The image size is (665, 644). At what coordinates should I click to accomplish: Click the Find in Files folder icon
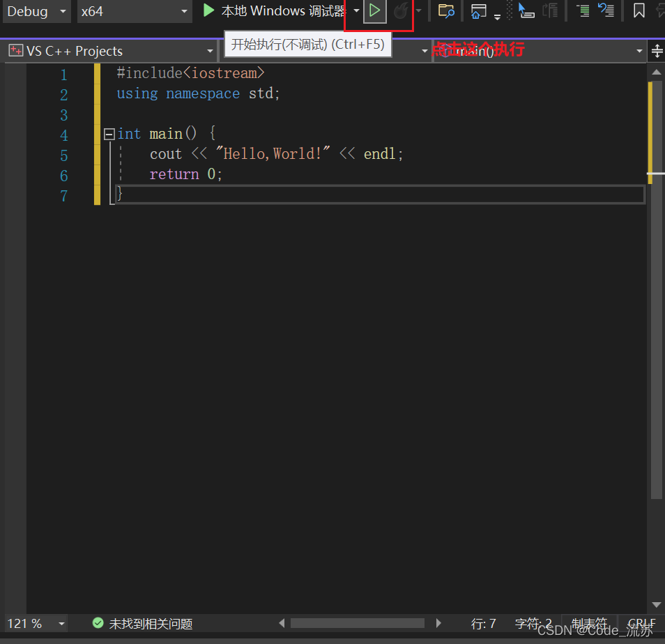(x=445, y=11)
